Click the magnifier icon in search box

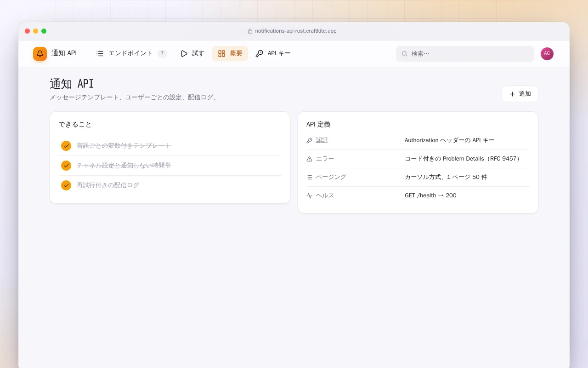[x=405, y=54]
